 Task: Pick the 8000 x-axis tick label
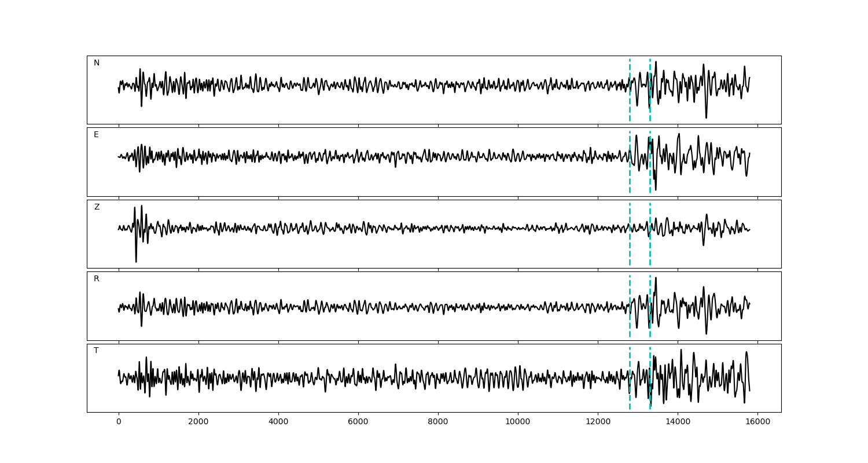click(438, 422)
